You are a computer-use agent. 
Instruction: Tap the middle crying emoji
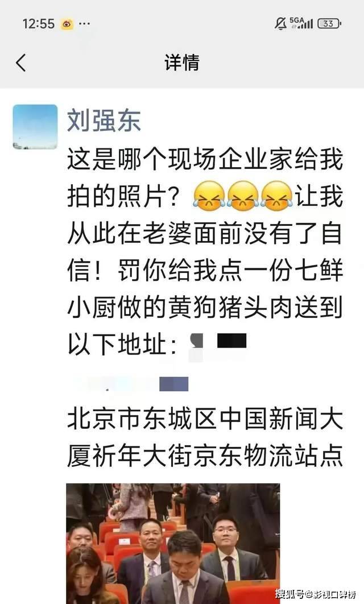(x=243, y=196)
